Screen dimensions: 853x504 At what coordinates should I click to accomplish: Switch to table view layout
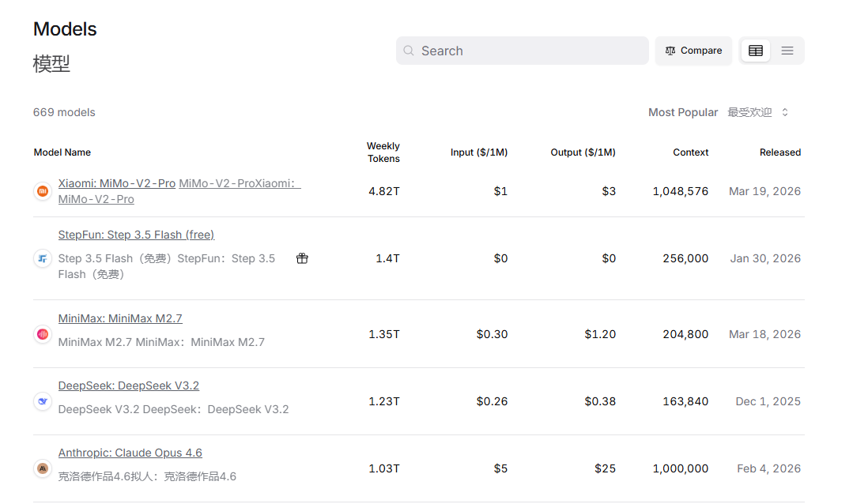pyautogui.click(x=756, y=51)
